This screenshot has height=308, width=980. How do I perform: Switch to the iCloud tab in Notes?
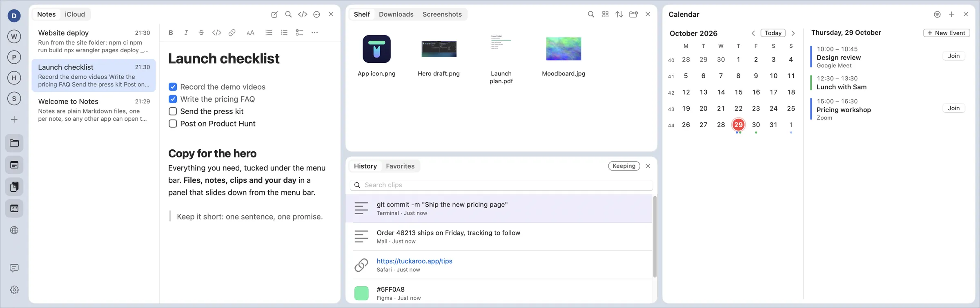point(75,14)
